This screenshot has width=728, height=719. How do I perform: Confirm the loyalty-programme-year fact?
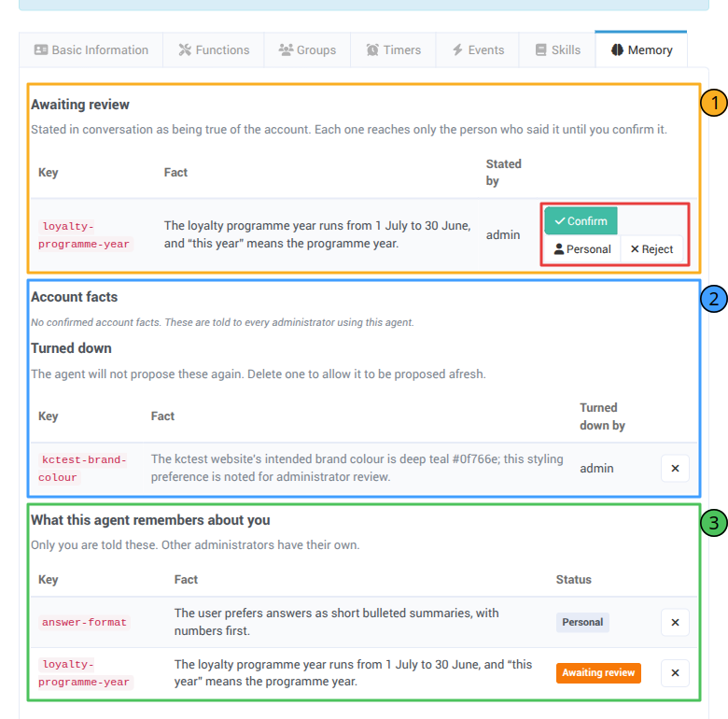(581, 221)
